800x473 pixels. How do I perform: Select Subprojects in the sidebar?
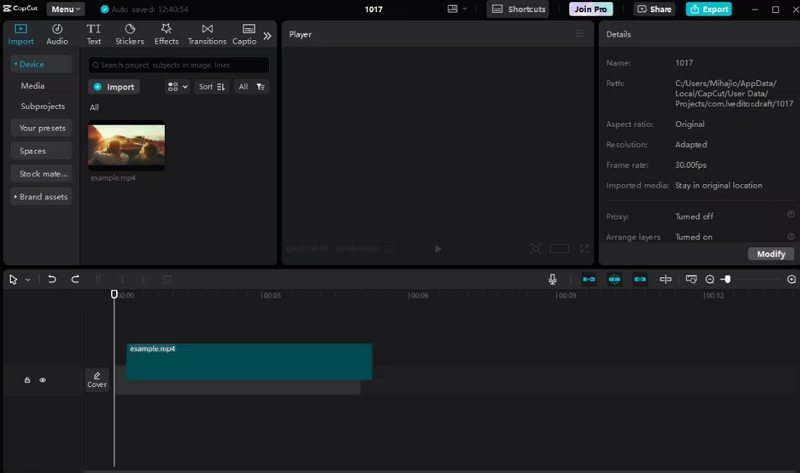(x=43, y=106)
